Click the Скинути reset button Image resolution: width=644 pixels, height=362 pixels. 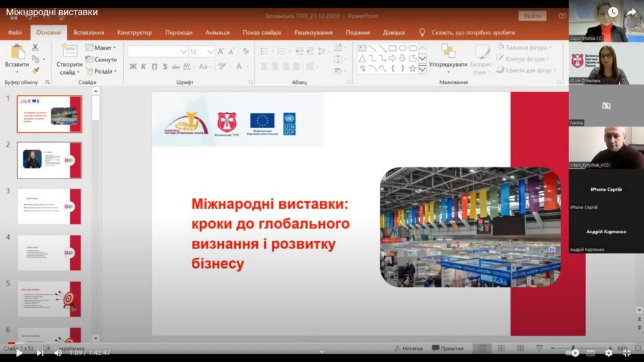point(101,60)
